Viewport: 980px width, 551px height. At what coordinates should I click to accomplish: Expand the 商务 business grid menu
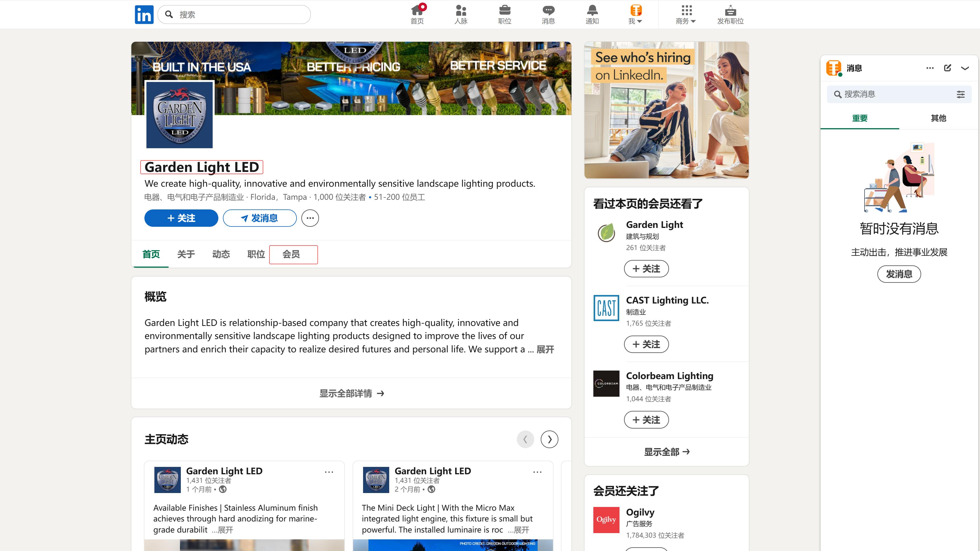coord(686,14)
